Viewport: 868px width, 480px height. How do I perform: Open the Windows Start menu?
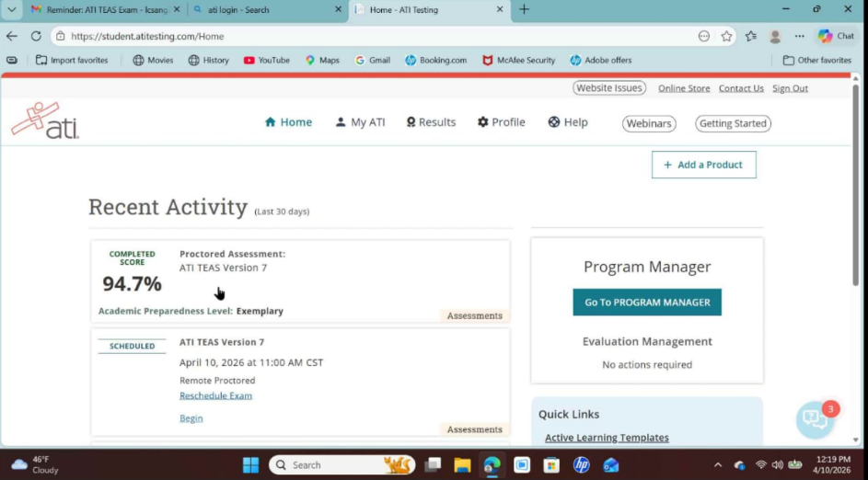(x=250, y=465)
